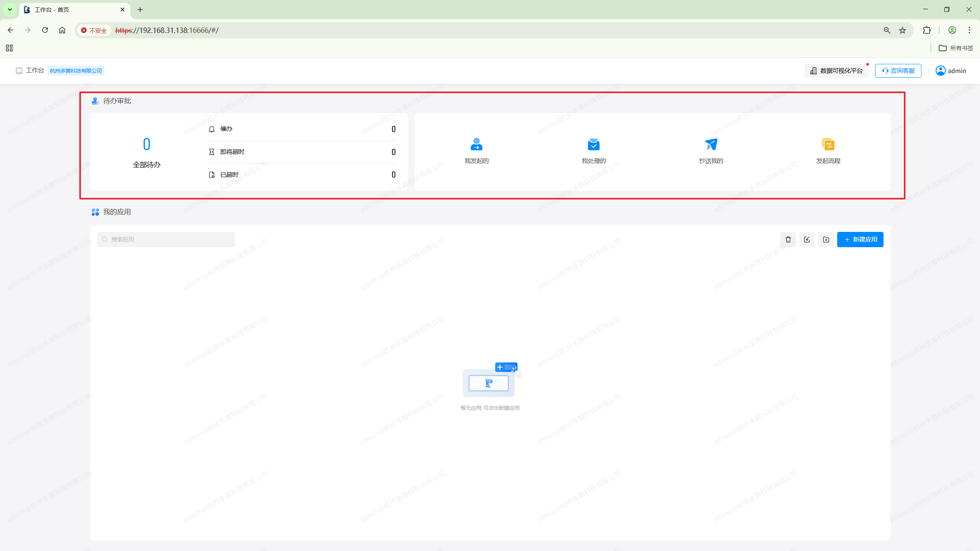Click 咨询客服 button

(x=898, y=71)
